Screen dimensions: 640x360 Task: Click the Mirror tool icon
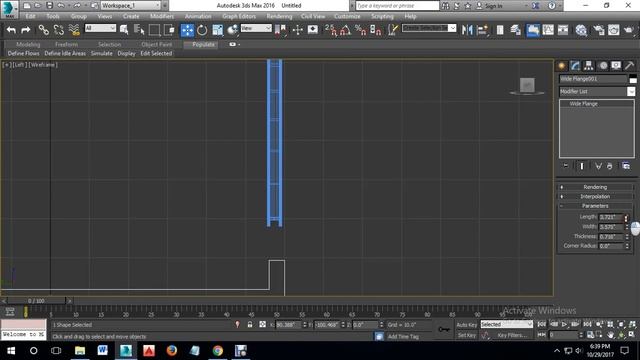tap(467, 30)
